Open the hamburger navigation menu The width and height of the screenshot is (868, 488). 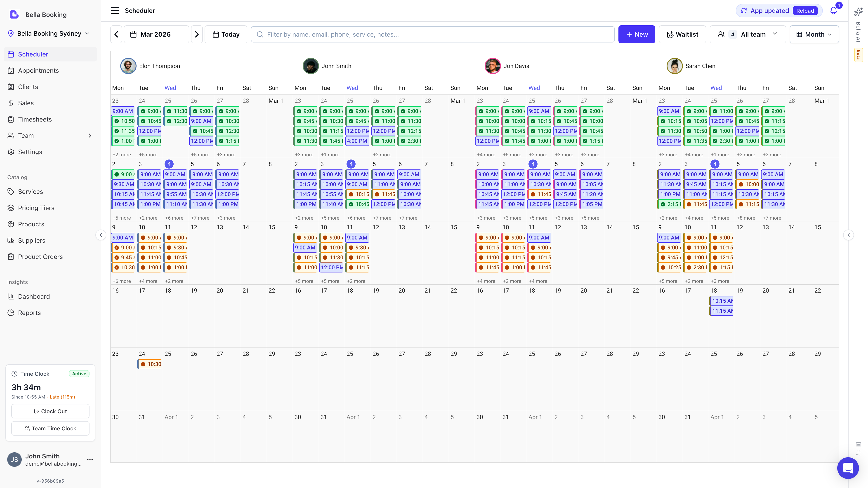pyautogui.click(x=115, y=10)
